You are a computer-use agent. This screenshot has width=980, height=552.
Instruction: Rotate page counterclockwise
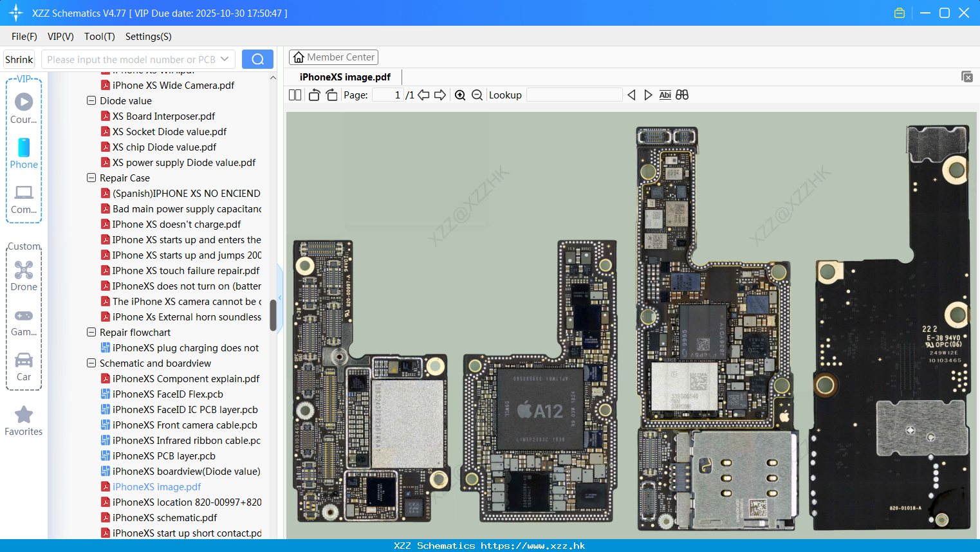[314, 95]
